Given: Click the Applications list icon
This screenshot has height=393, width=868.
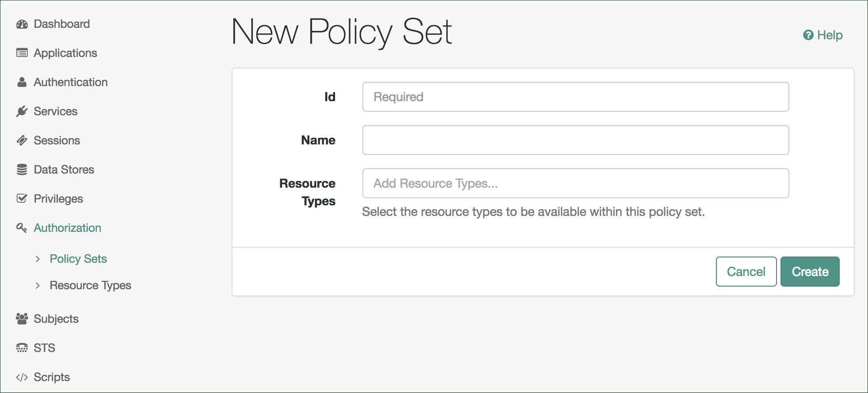Looking at the screenshot, I should [22, 53].
